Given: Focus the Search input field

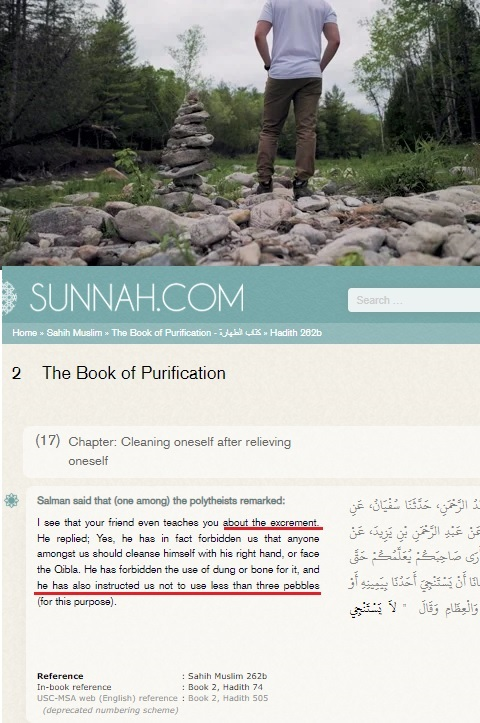Looking at the screenshot, I should click(414, 300).
